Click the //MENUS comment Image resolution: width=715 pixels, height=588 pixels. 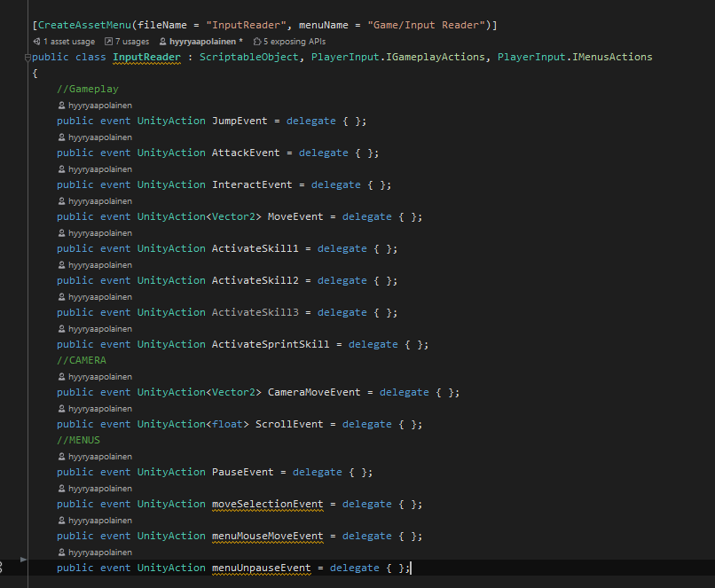point(78,440)
